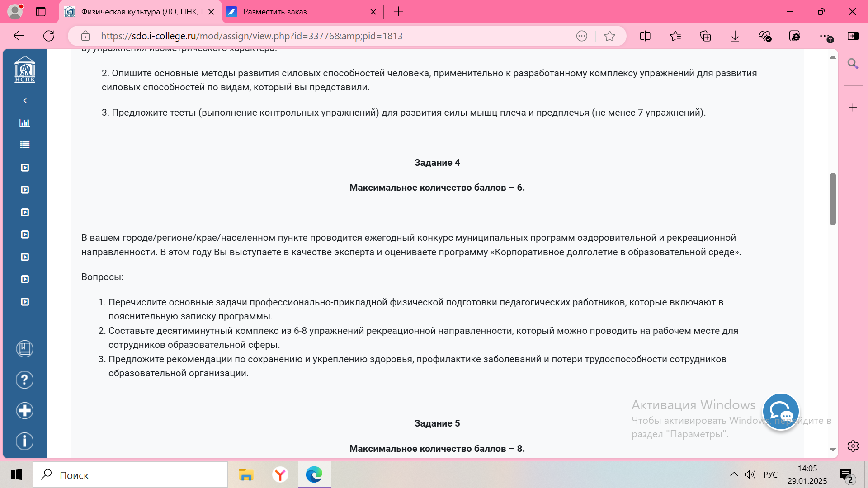Collapse the sidebar with the left chevron
This screenshot has width=868, height=488.
25,101
